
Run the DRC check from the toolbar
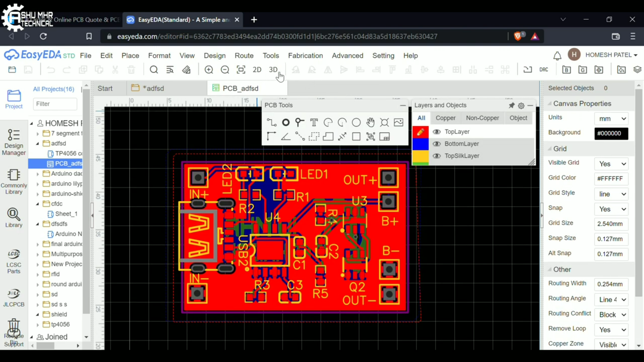544,69
